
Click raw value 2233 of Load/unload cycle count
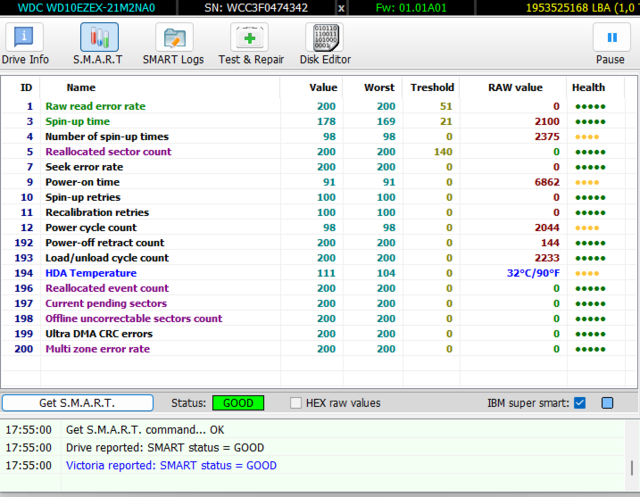click(x=547, y=258)
